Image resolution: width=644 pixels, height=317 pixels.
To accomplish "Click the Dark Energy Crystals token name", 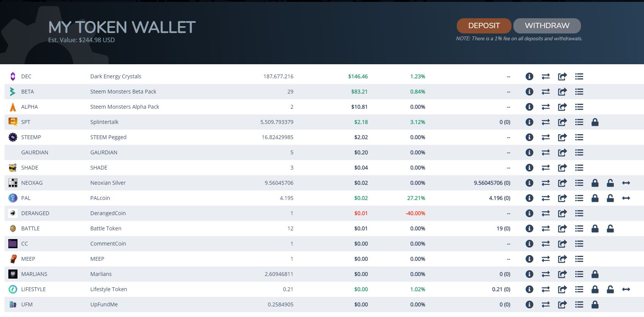I will [x=116, y=76].
